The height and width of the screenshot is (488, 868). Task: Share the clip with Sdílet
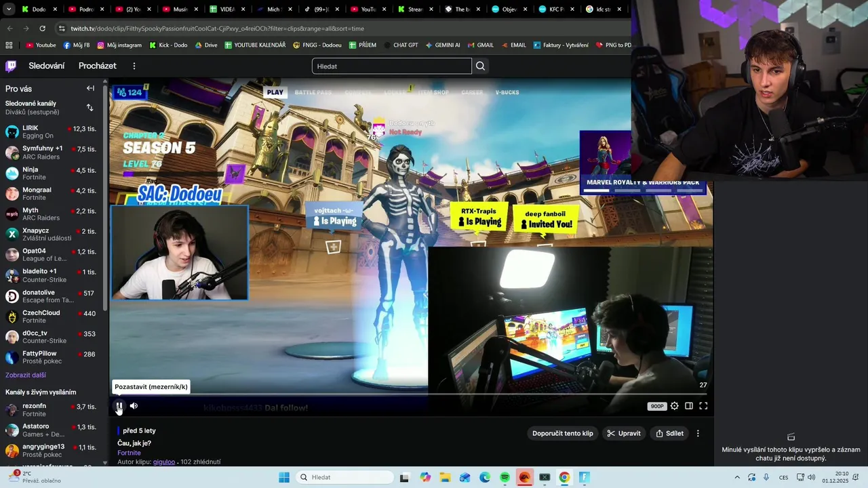point(669,433)
